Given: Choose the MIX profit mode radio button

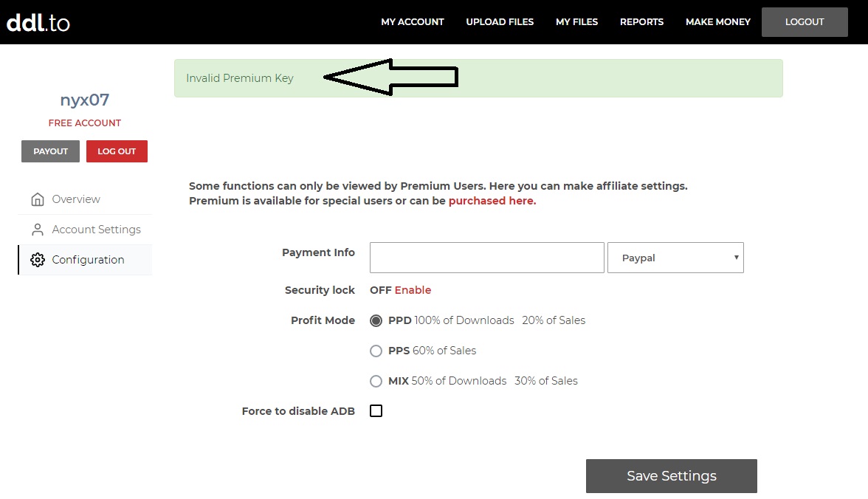Looking at the screenshot, I should coord(376,381).
